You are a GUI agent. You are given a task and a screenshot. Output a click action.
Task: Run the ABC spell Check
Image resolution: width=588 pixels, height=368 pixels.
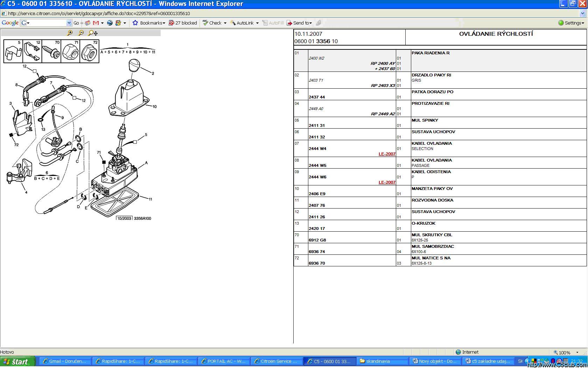coord(212,23)
